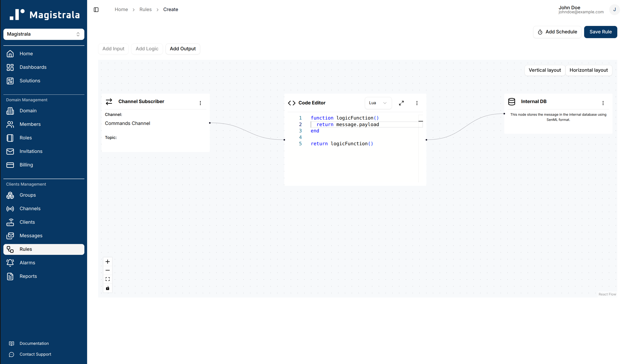
Task: Open the Lua language dropdown
Action: [378, 103]
